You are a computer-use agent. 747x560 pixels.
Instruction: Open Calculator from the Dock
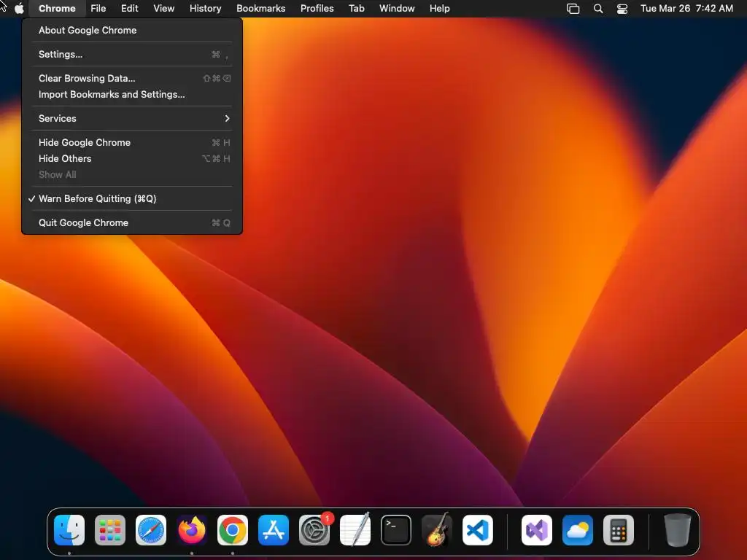coord(619,530)
